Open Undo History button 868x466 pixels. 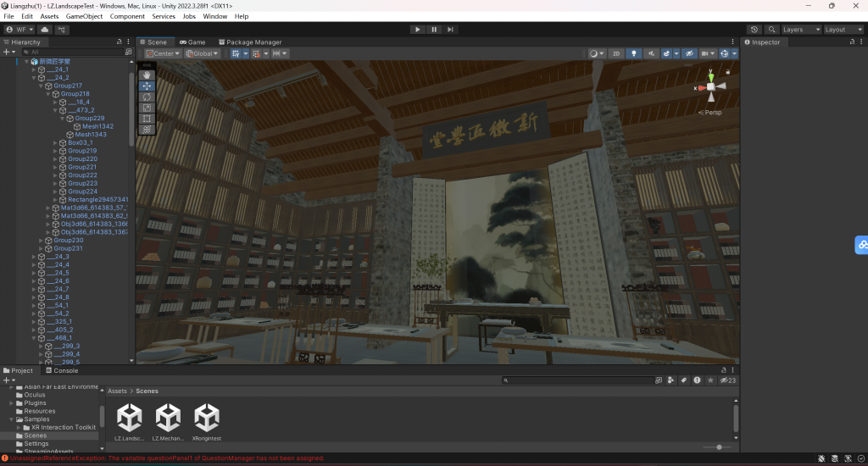(x=754, y=30)
